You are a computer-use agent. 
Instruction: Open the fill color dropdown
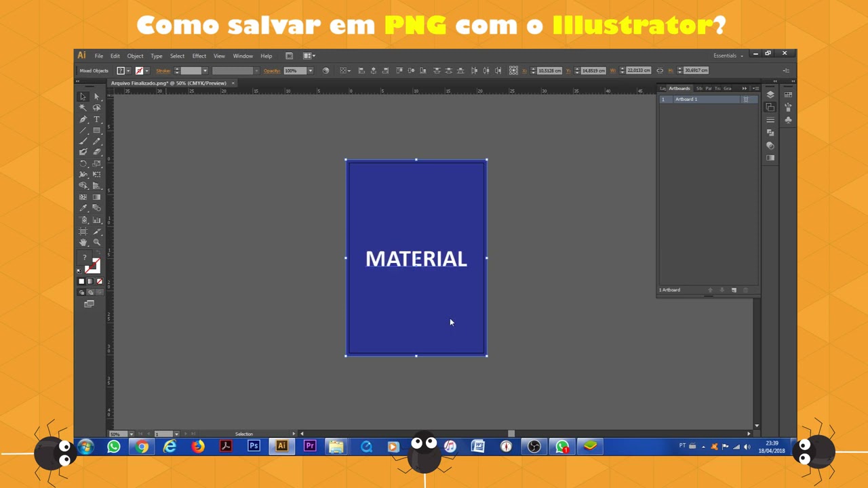pyautogui.click(x=130, y=70)
